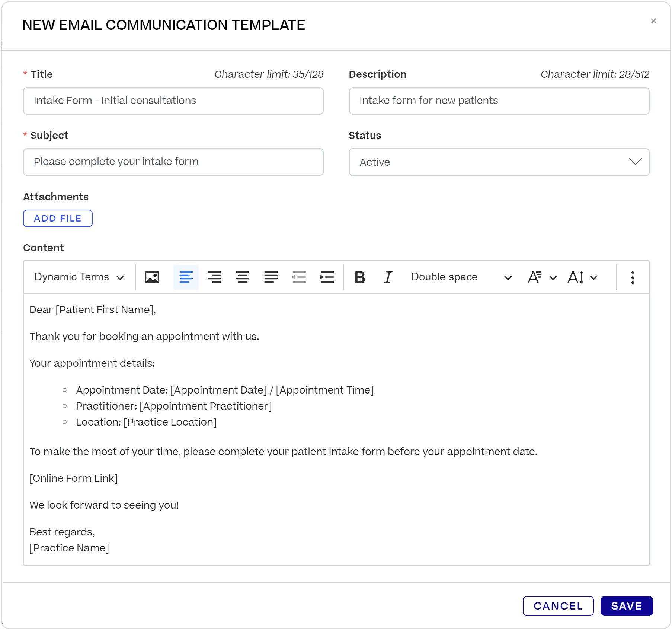Align content text to the center

click(214, 277)
